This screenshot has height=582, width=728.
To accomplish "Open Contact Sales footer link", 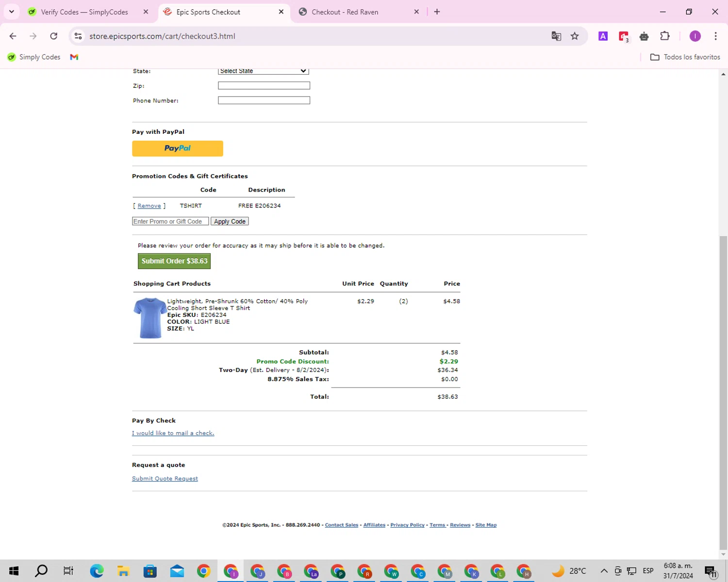I will 342,525.
